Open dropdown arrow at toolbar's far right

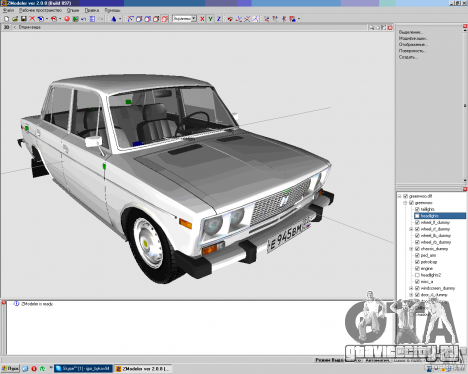pos(299,19)
